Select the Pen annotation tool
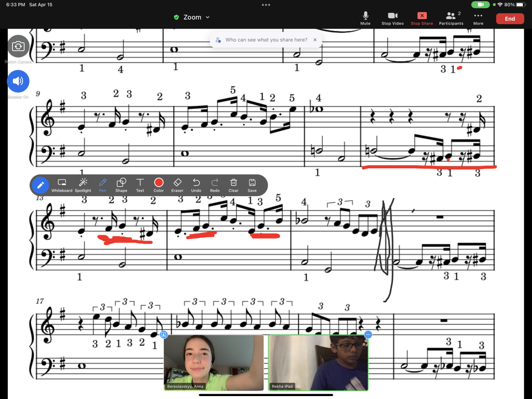 point(103,185)
